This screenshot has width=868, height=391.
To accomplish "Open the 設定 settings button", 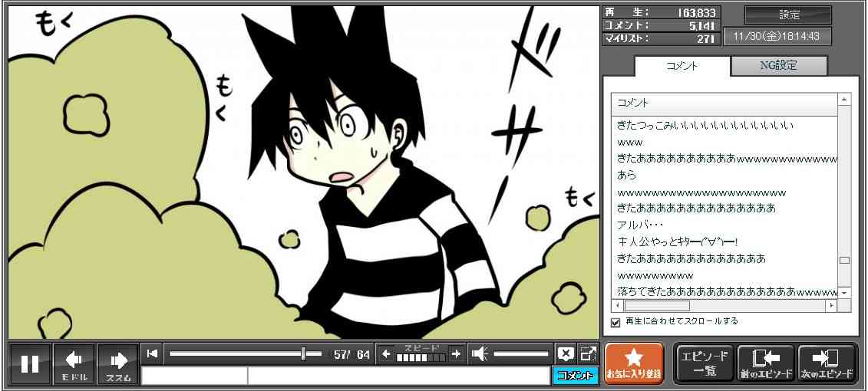I will click(788, 15).
